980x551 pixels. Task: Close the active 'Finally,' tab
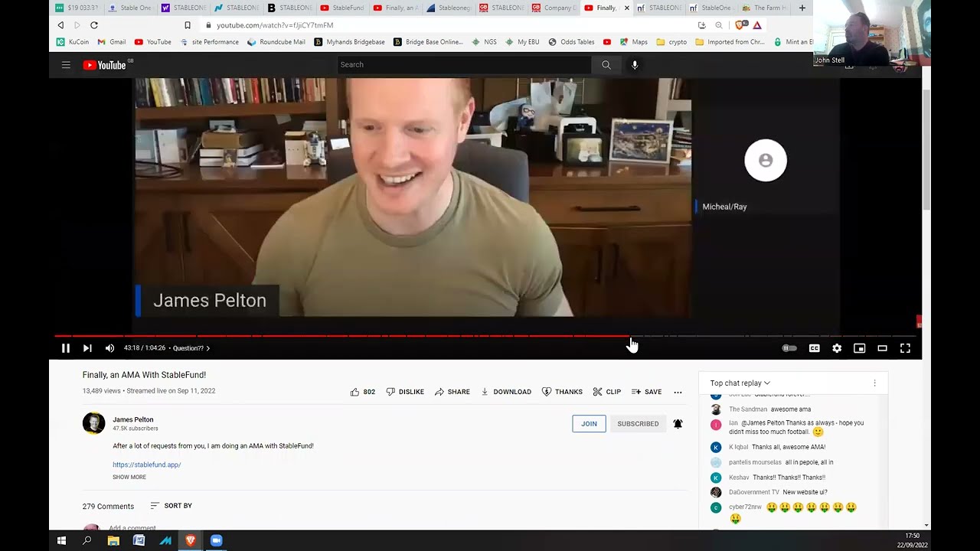[x=627, y=8]
